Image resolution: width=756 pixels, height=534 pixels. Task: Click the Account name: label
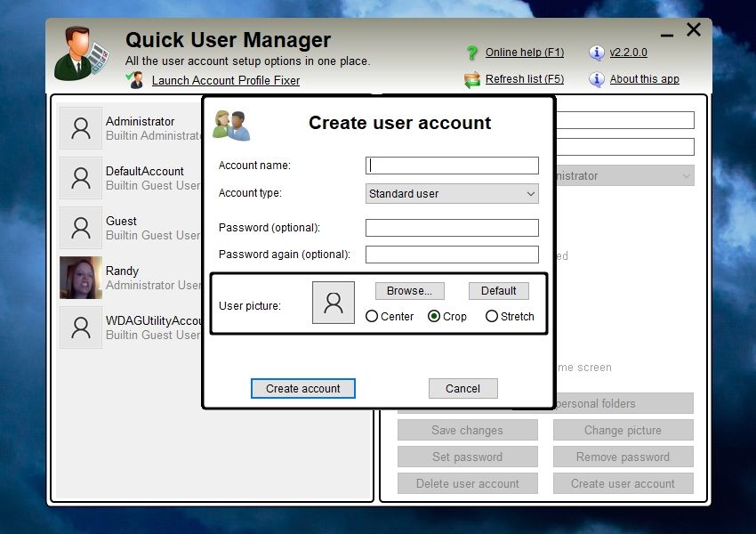coord(254,166)
